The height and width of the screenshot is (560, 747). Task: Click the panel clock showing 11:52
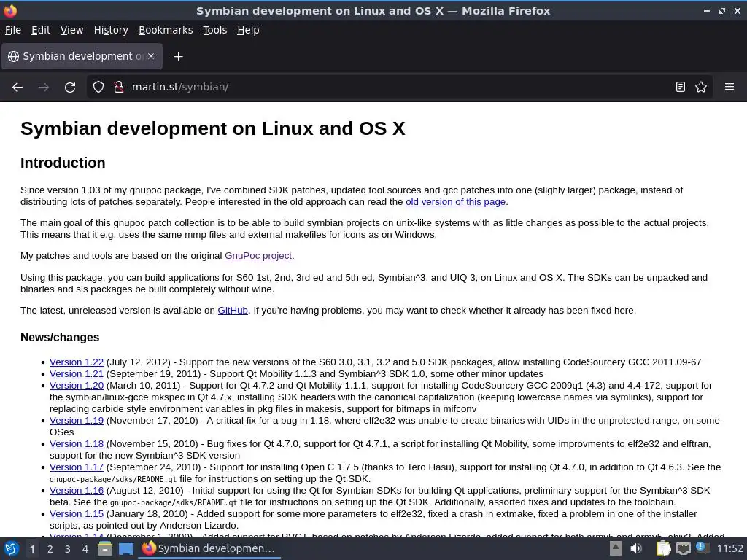[x=729, y=548]
